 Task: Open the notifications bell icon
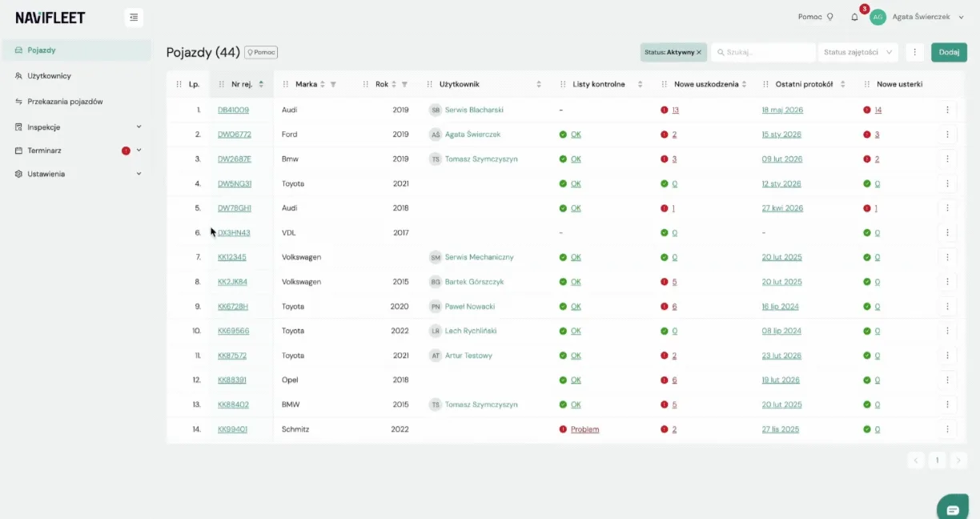coord(854,17)
